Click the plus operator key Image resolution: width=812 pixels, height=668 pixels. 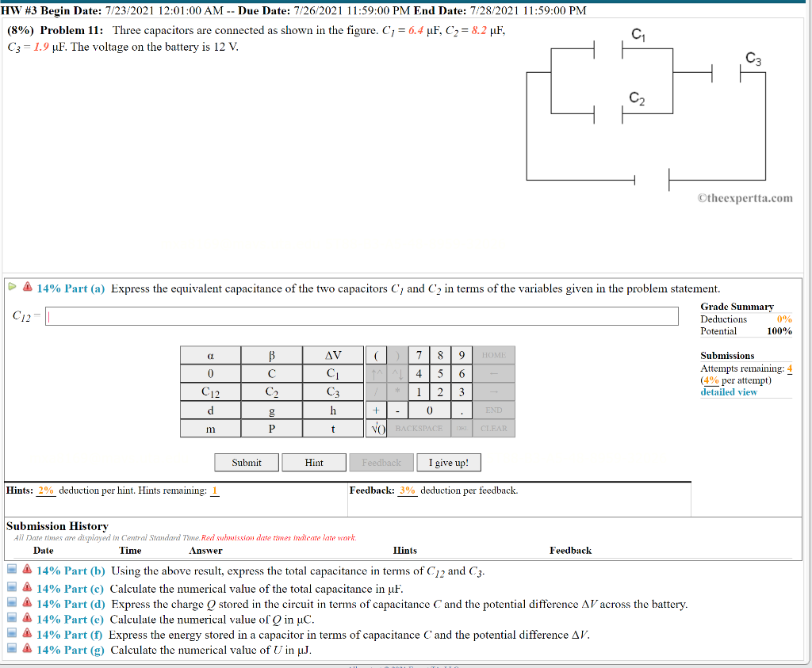coord(376,410)
